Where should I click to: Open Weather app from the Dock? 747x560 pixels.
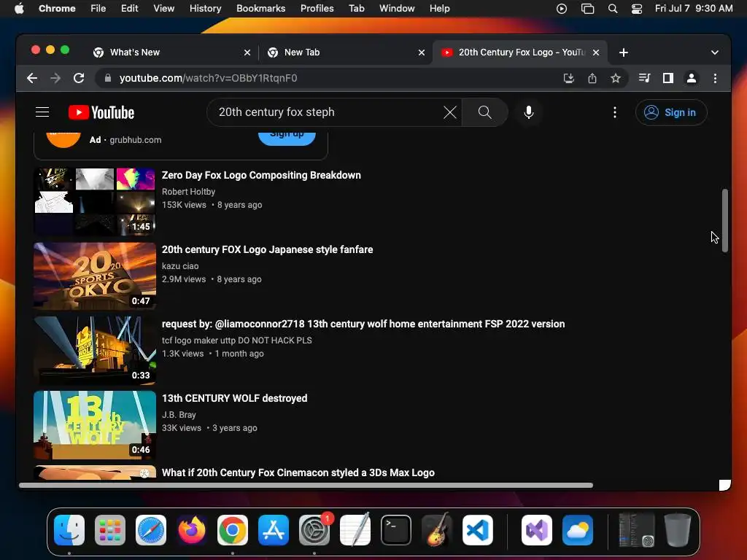click(x=578, y=530)
